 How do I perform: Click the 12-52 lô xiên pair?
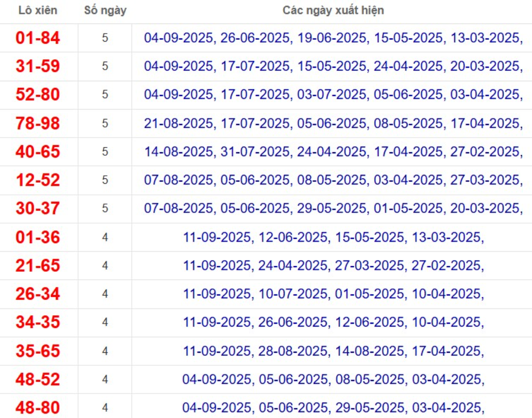coord(38,180)
